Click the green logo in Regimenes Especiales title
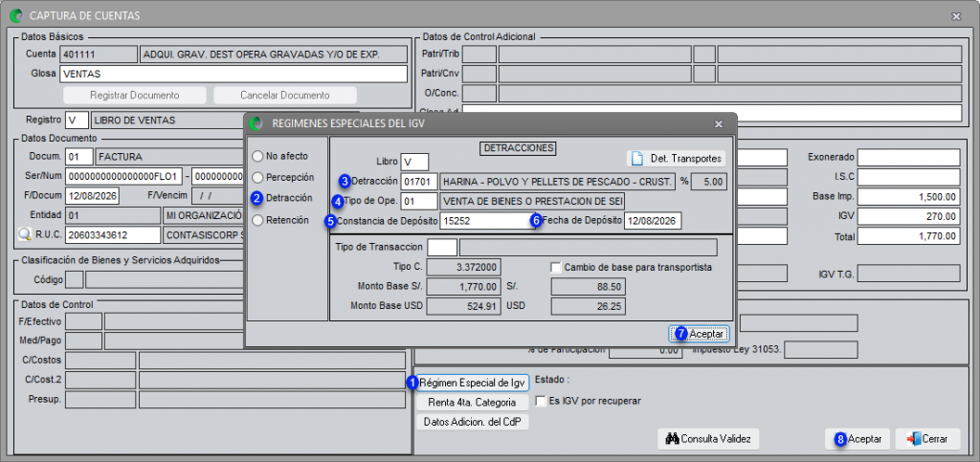Screen dimensions: 980x462 click(x=256, y=123)
